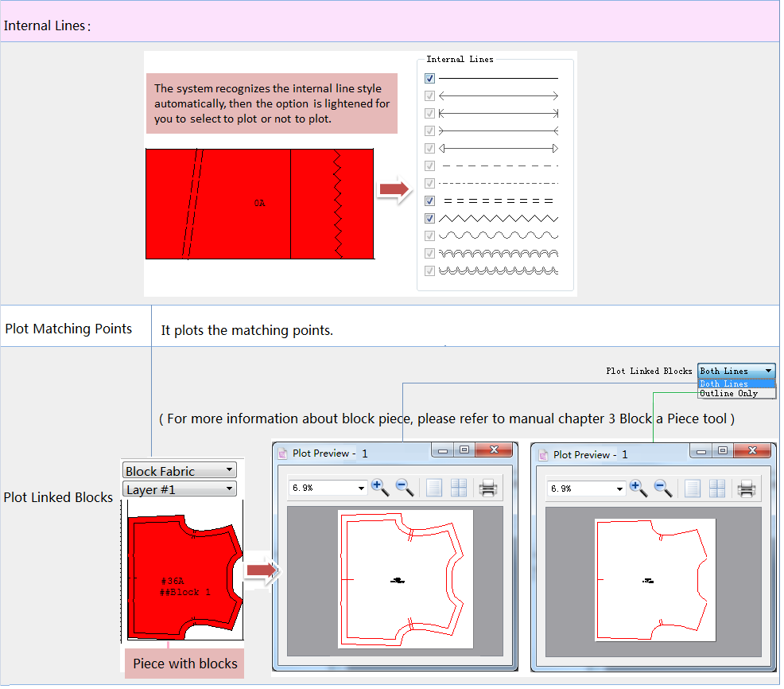Click zoom in icon in left Plot Preview

[x=380, y=488]
